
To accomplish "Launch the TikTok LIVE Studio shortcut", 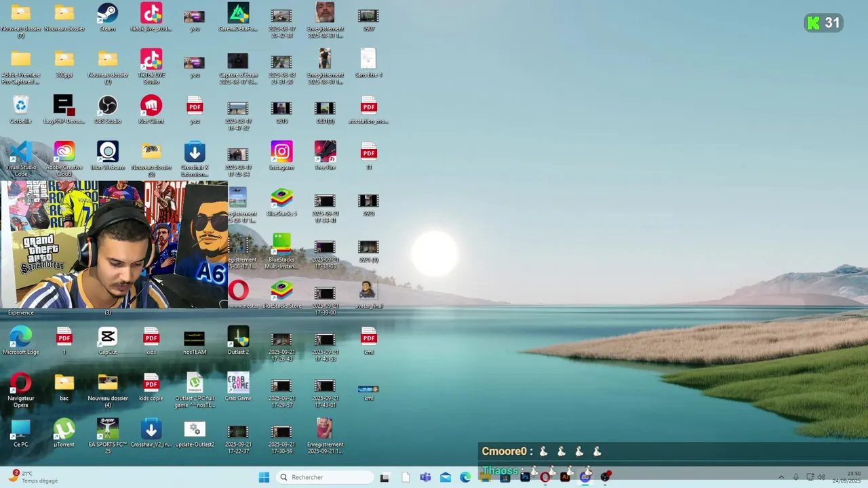I will pyautogui.click(x=151, y=66).
